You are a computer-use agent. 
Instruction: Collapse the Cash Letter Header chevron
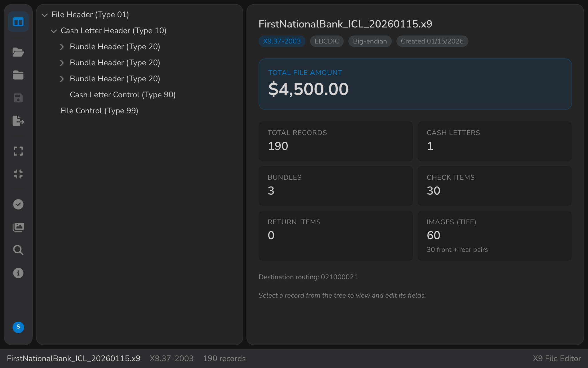click(x=54, y=31)
